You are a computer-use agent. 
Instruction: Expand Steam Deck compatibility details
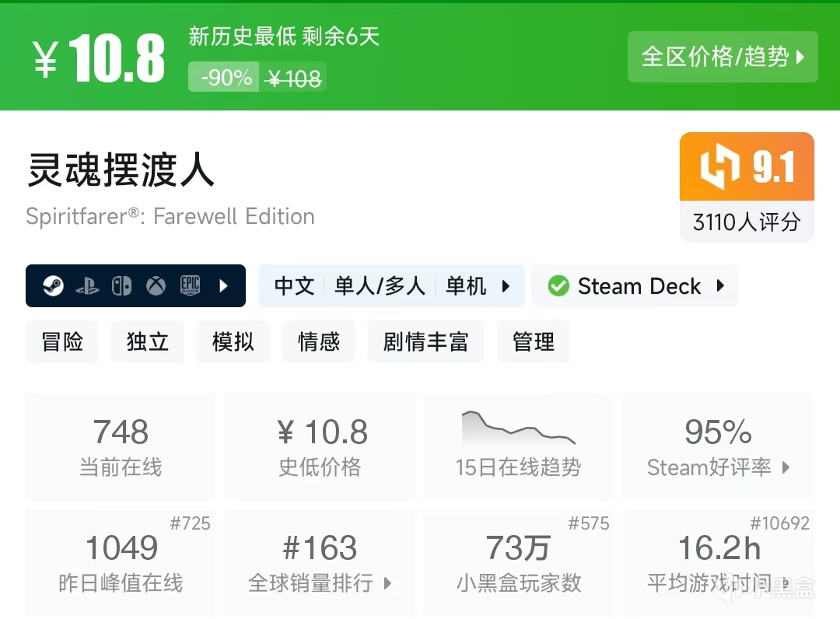(719, 286)
